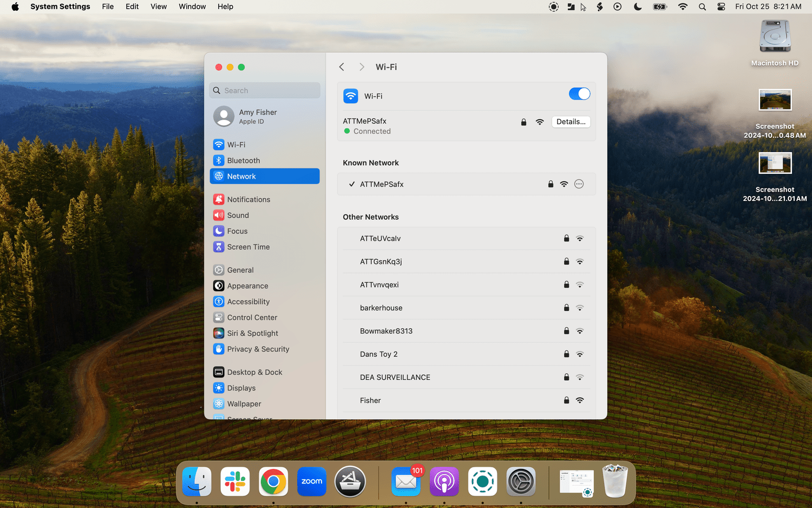Screen dimensions: 812x508
Task: Open Privacy & Security settings
Action: pos(258,349)
